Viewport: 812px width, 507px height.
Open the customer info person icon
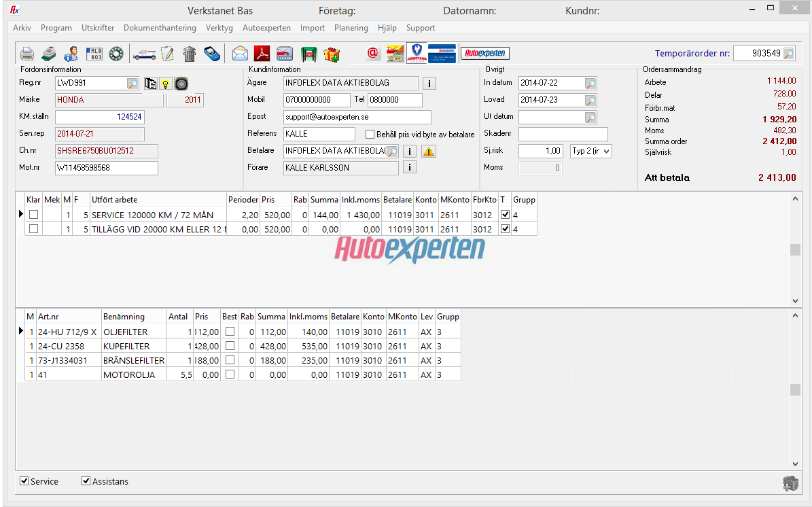[x=71, y=53]
